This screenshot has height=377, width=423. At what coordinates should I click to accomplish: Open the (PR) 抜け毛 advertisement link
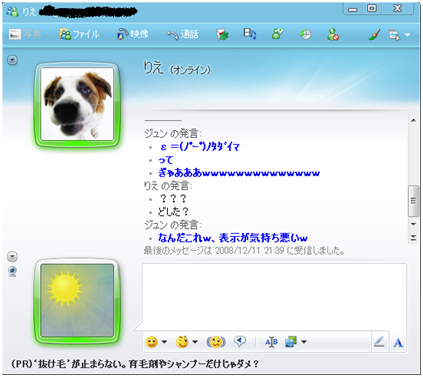pyautogui.click(x=135, y=364)
